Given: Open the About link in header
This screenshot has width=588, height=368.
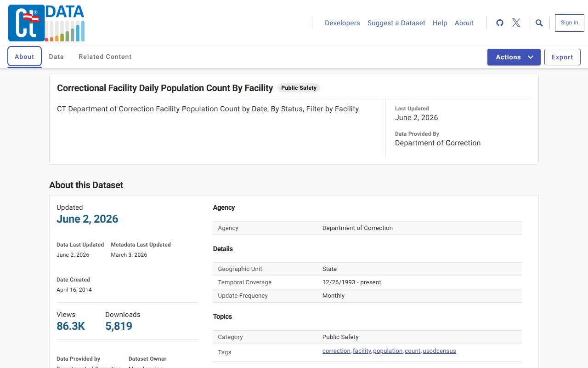Looking at the screenshot, I should tap(464, 23).
